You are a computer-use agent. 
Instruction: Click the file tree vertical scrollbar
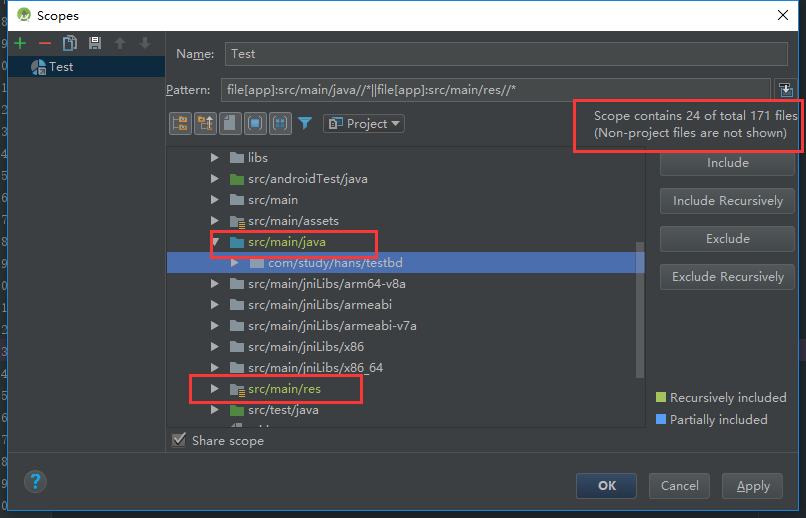(640, 310)
